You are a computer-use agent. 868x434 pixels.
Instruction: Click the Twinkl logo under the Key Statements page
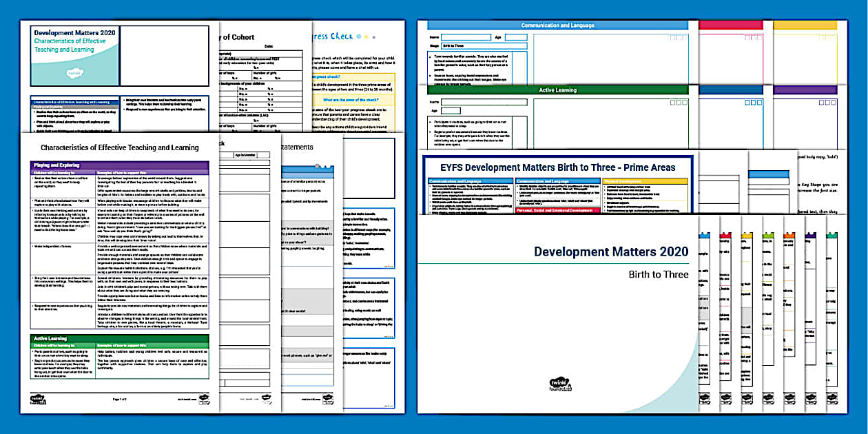tap(327, 397)
